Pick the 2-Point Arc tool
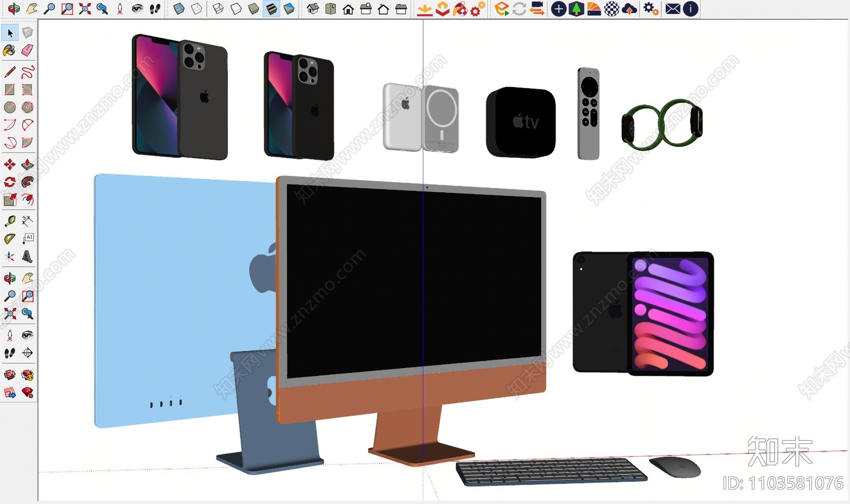Screen dimensions: 850x504 tap(28, 125)
